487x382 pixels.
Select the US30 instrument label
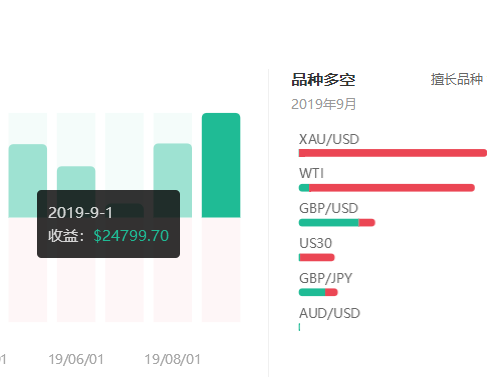[x=316, y=243]
